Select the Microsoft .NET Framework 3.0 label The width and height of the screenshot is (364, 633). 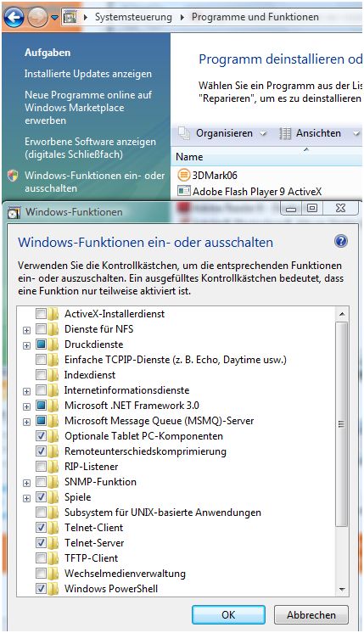(x=132, y=406)
